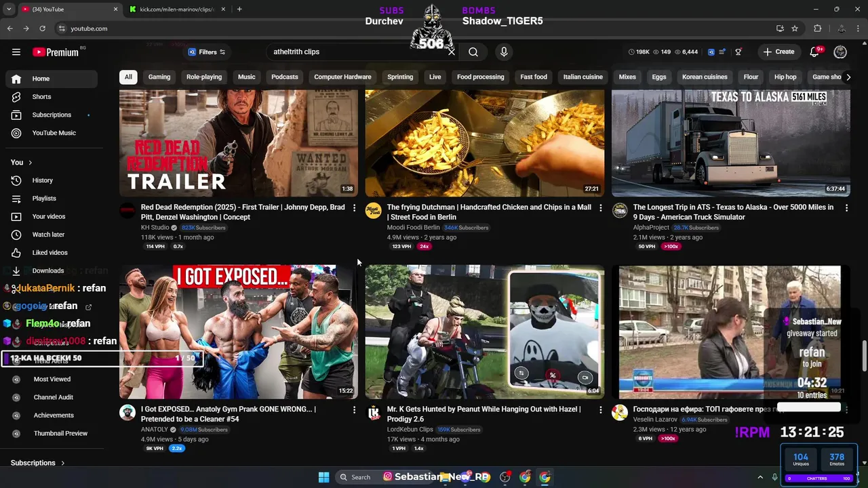Start voice search with microphone icon
This screenshot has height=488, width=868.
[504, 52]
